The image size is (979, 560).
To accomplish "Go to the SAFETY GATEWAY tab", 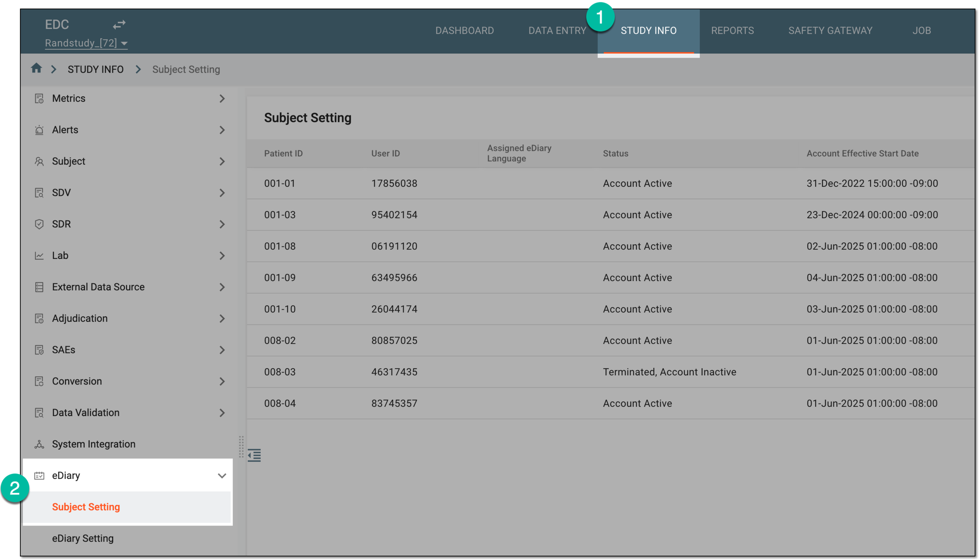I will 830,31.
